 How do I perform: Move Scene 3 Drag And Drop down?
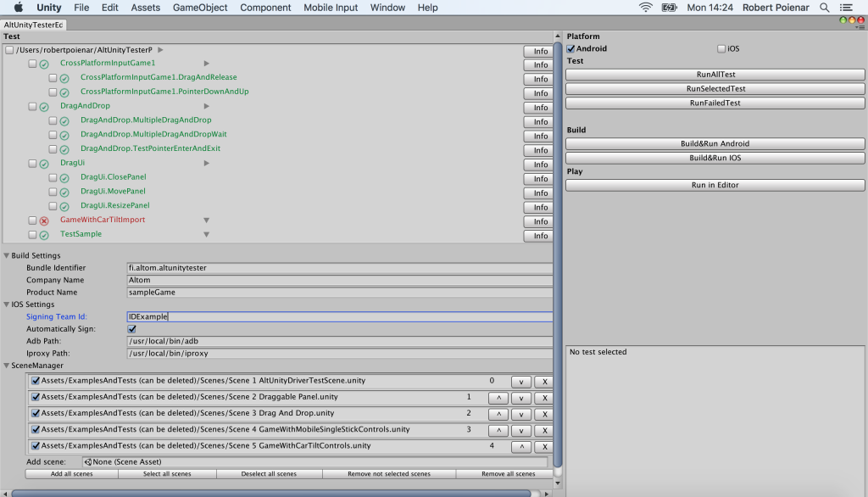[521, 414]
